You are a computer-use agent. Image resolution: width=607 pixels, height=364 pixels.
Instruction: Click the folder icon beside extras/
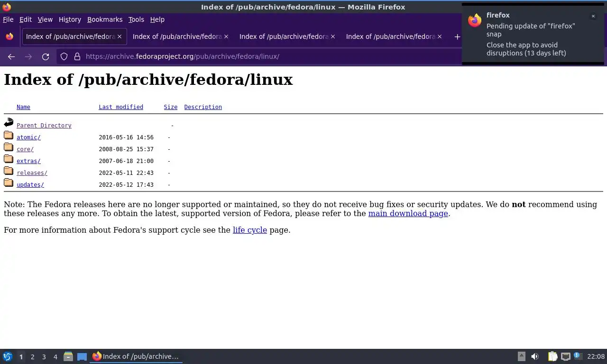click(9, 159)
